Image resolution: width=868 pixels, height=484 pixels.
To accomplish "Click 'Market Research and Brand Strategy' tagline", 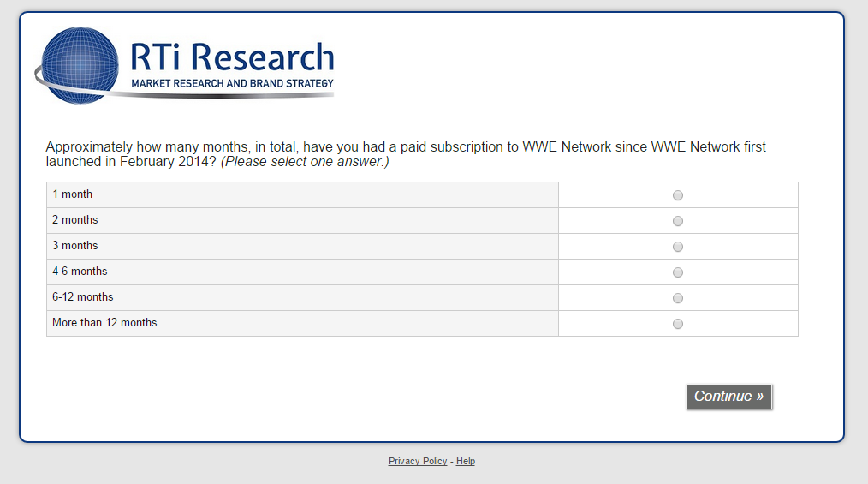I will pos(232,84).
